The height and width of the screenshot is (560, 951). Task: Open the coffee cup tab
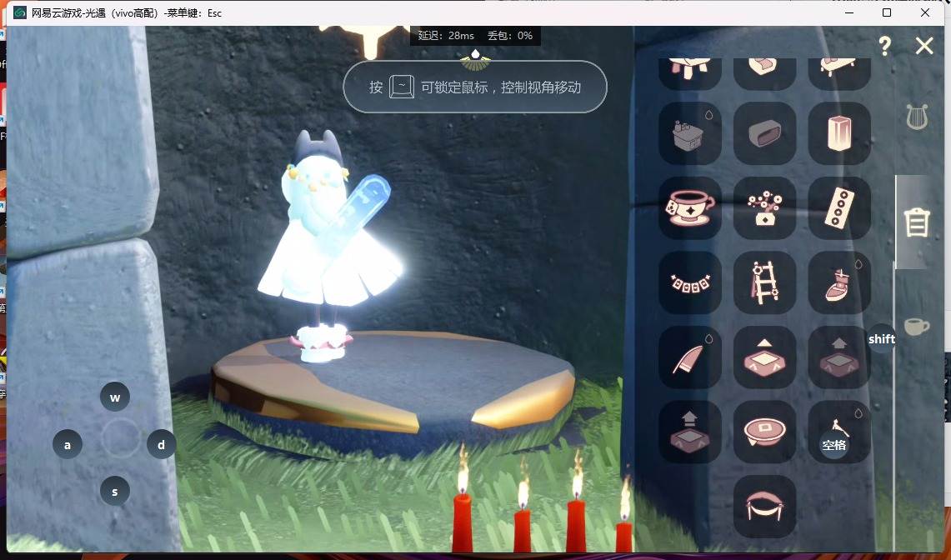click(917, 327)
